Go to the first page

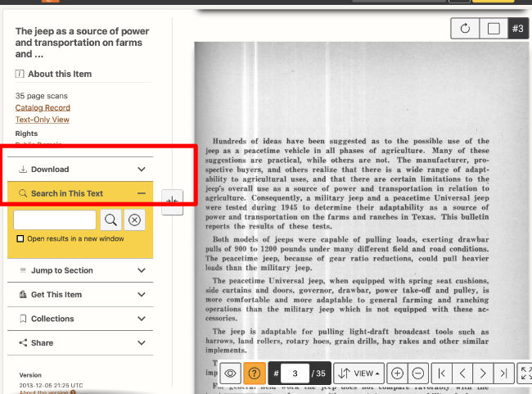[442, 373]
